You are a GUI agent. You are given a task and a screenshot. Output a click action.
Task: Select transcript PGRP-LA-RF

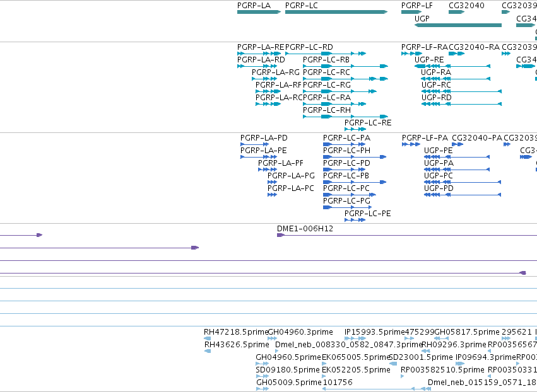268,91
